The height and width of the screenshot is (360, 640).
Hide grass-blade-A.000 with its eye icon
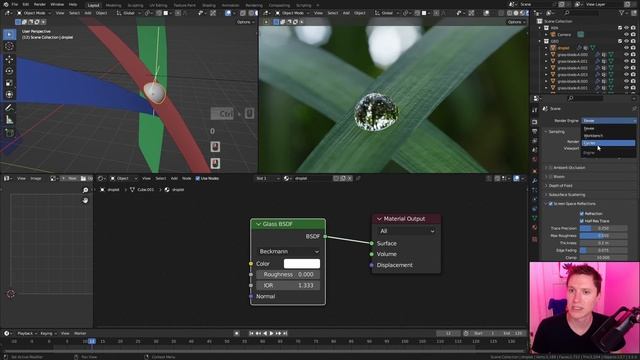click(627, 55)
